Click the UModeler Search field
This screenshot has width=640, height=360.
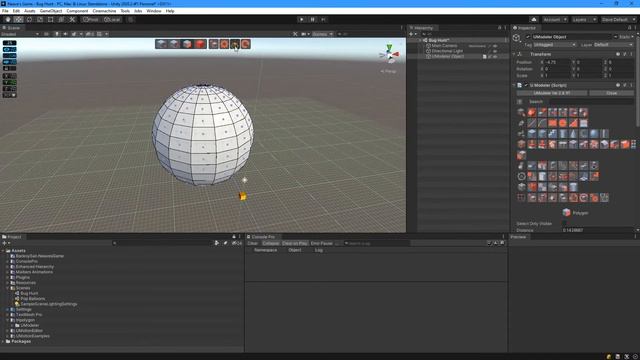pos(591,102)
